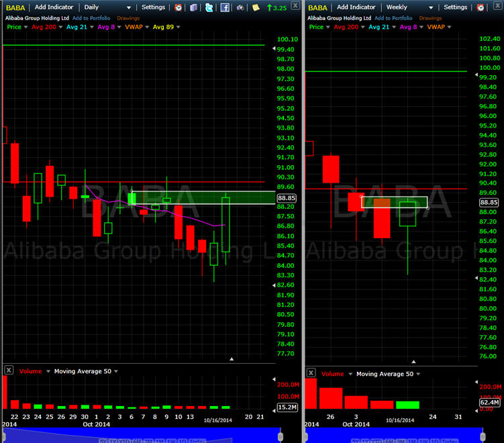
Task: Open Settings in the daily chart toolbar
Action: click(x=153, y=7)
